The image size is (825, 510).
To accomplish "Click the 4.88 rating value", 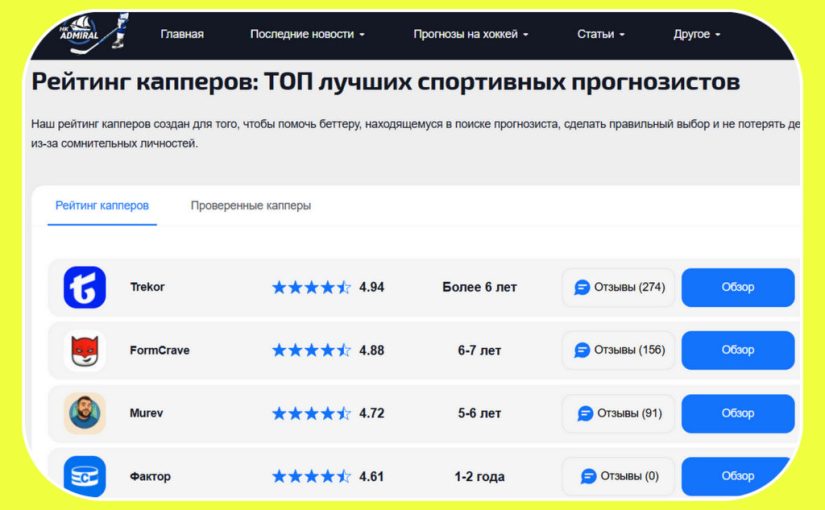I will coord(371,351).
